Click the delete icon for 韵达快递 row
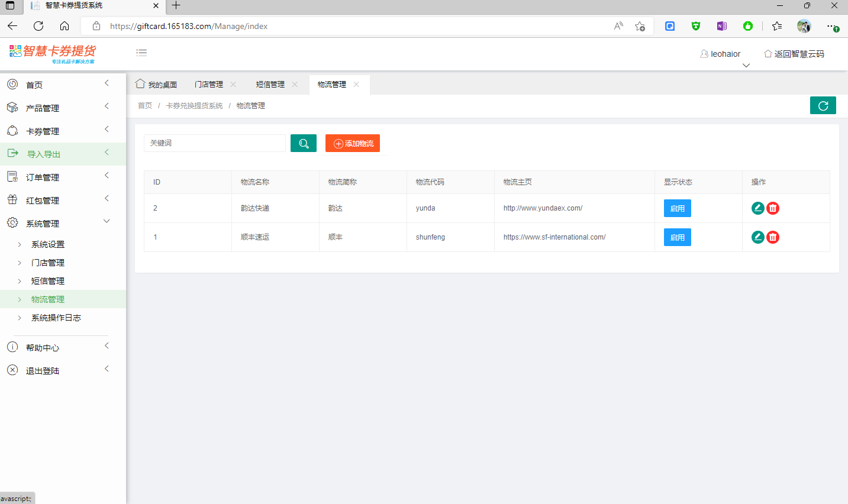 [x=773, y=208]
